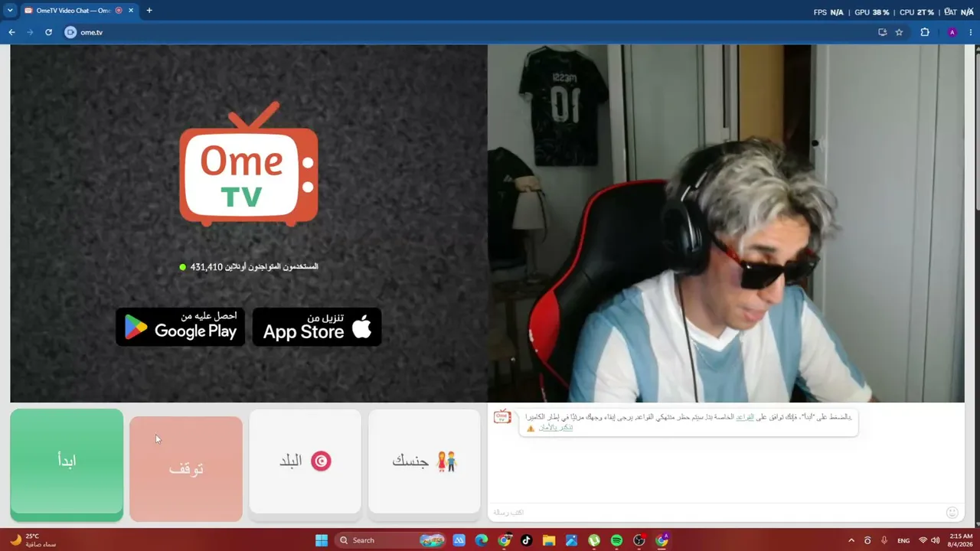Image resolution: width=980 pixels, height=551 pixels.
Task: Click the microphone icon in the system tray
Action: click(x=884, y=540)
